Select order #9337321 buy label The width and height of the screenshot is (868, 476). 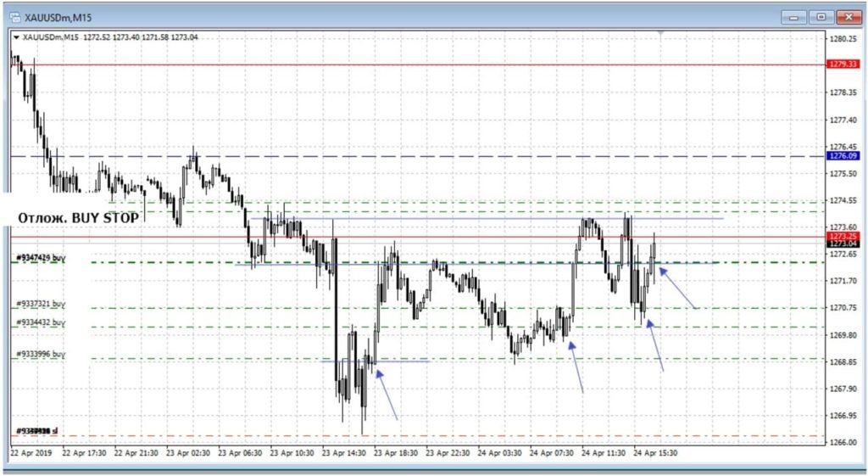tap(40, 304)
